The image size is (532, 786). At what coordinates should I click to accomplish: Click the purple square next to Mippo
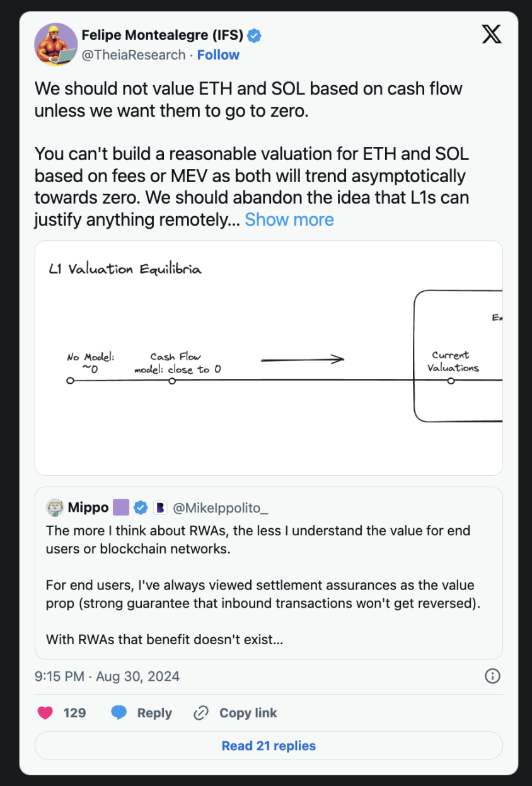coord(121,507)
